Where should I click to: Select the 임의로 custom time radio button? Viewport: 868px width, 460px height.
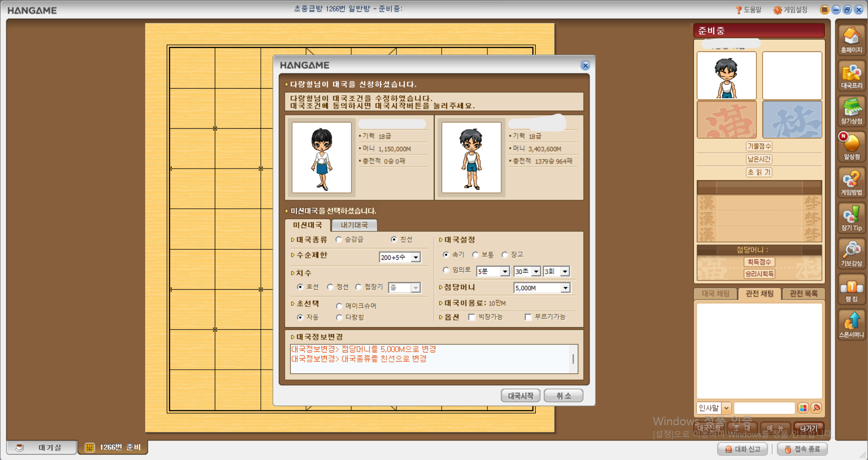(446, 270)
